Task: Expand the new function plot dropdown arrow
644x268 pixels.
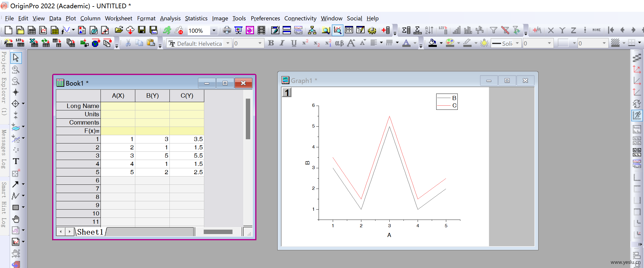Action: point(73,30)
